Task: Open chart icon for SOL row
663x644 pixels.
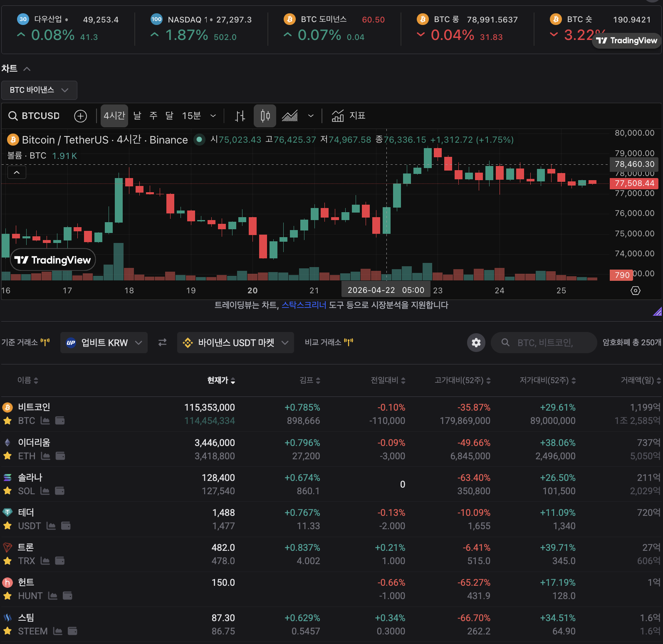Action: tap(45, 491)
